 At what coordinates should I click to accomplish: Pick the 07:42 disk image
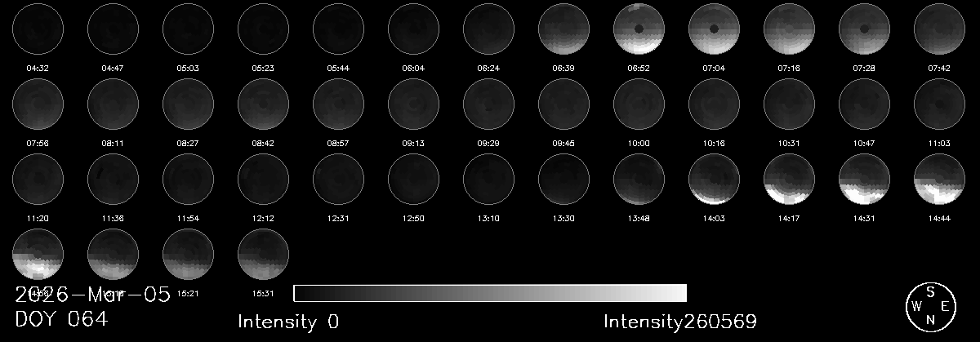click(x=939, y=29)
